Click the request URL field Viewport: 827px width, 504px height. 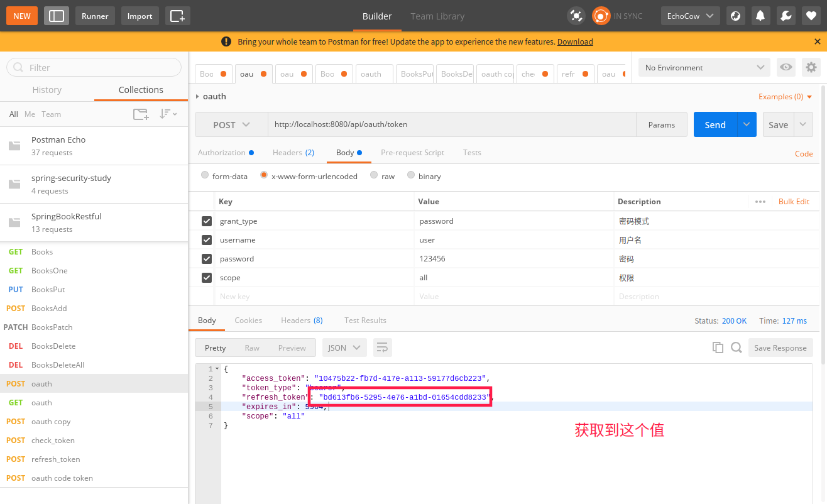452,124
